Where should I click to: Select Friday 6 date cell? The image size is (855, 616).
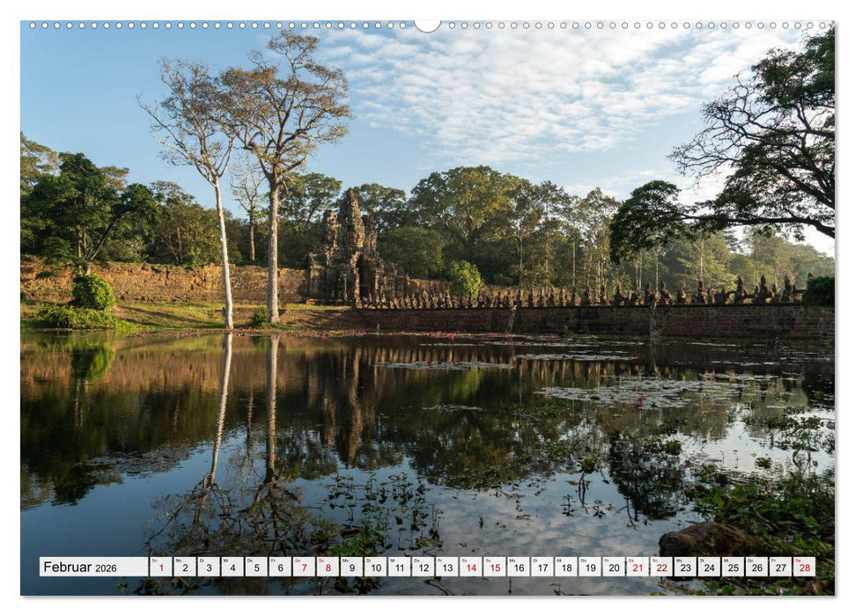pos(279,568)
